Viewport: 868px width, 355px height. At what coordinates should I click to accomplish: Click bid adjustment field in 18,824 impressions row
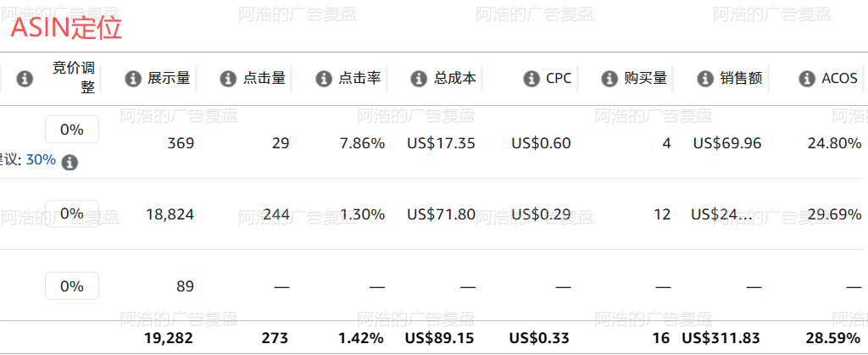click(x=72, y=214)
